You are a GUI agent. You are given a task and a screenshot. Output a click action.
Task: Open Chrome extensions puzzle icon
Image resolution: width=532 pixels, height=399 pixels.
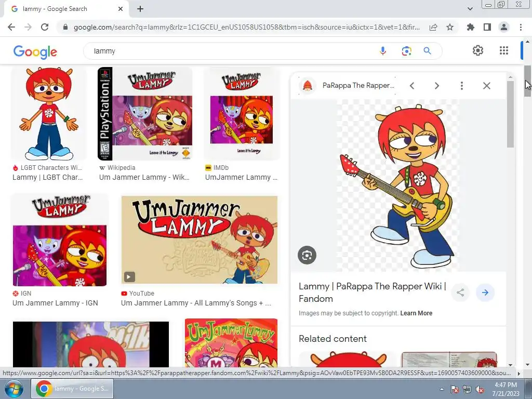tap(471, 27)
